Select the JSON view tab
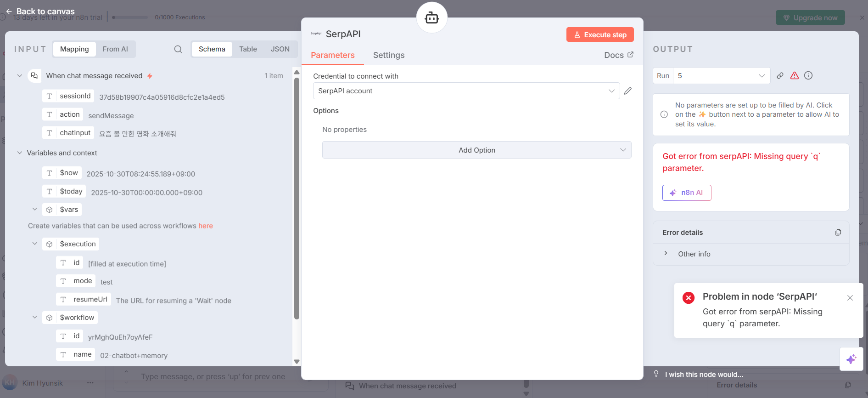The width and height of the screenshot is (868, 398). (280, 49)
